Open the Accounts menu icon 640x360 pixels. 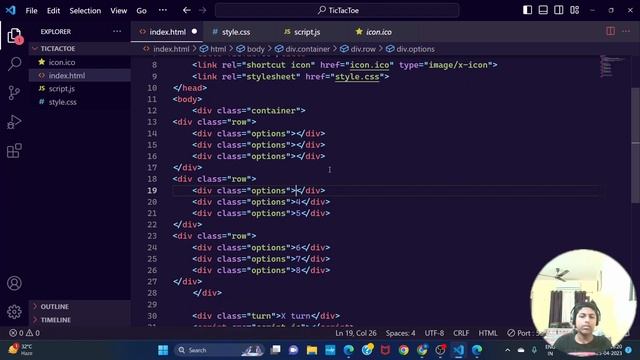point(14,283)
